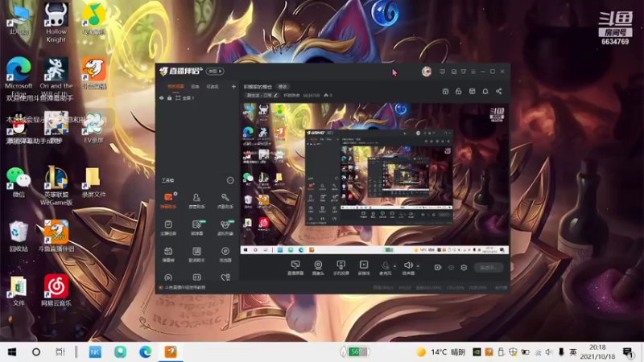Screen dimensions: 644x362
Task: Add a camera 摄像头 source
Action: click(x=318, y=268)
